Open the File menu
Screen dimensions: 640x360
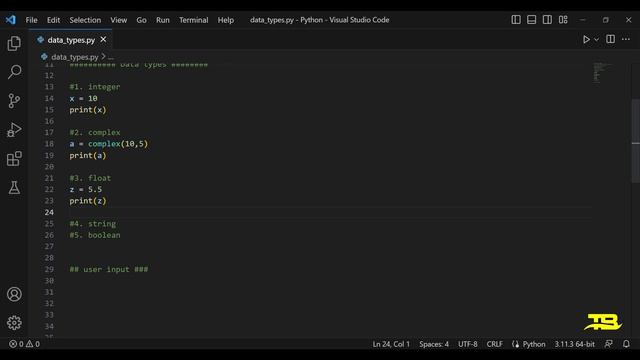pyautogui.click(x=31, y=20)
